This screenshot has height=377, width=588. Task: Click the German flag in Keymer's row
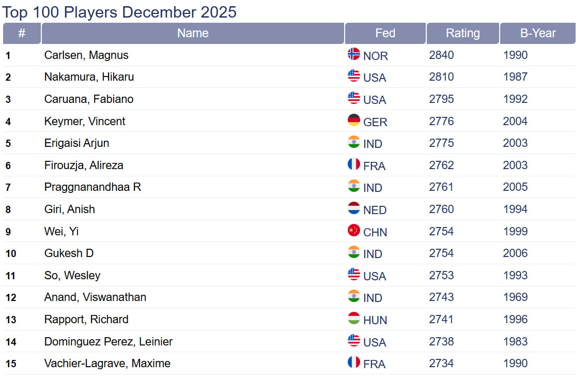tap(354, 120)
